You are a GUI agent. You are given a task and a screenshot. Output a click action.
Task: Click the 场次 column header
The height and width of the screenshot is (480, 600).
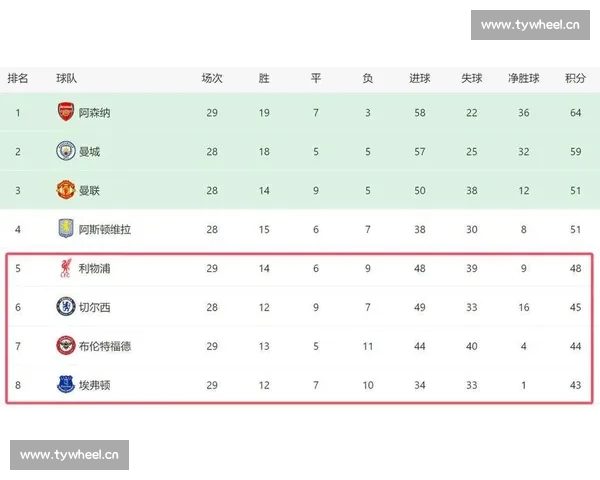[212, 78]
